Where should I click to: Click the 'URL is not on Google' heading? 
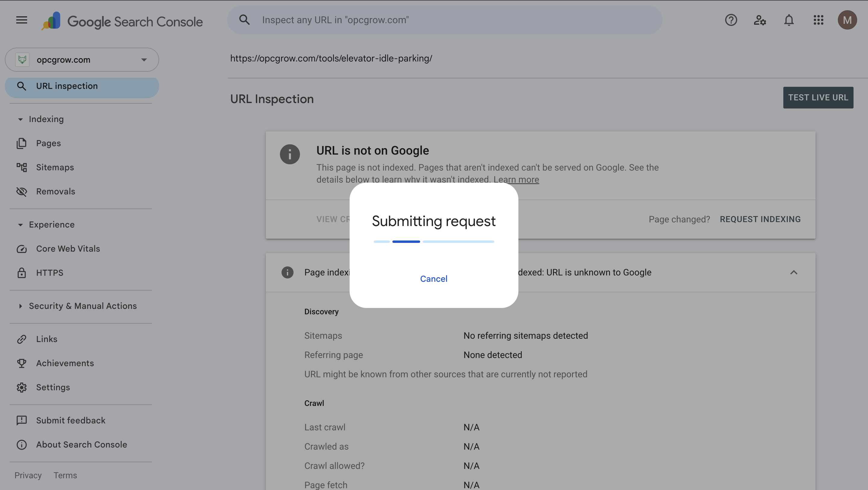(373, 151)
